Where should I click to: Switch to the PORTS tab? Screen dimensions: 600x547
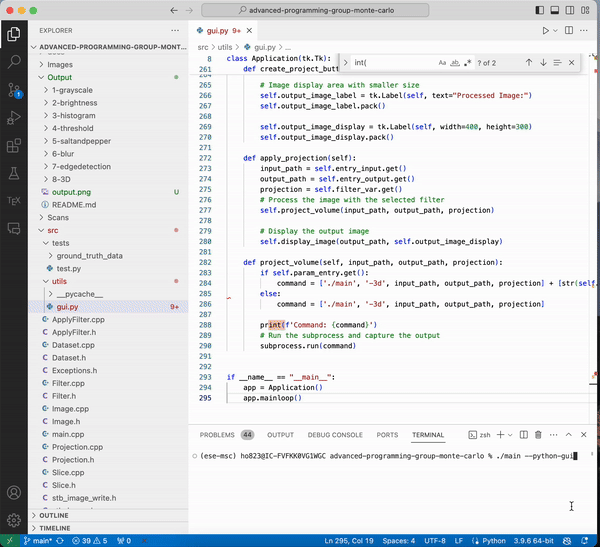[x=387, y=435]
